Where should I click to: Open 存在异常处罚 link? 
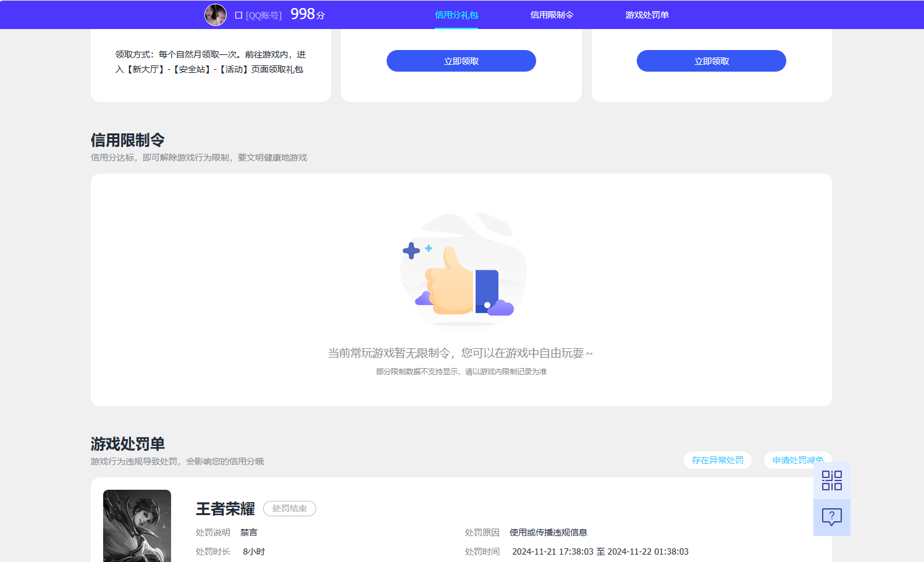pos(718,460)
